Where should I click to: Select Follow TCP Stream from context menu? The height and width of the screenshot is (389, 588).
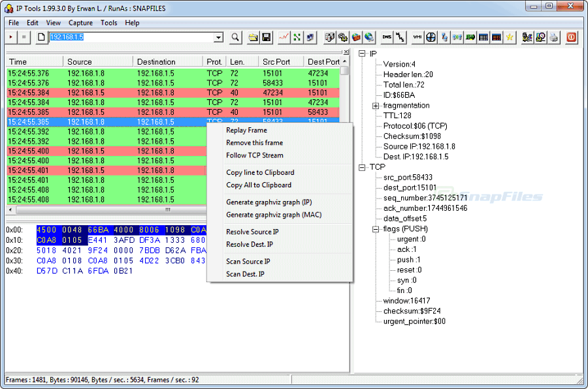click(255, 155)
